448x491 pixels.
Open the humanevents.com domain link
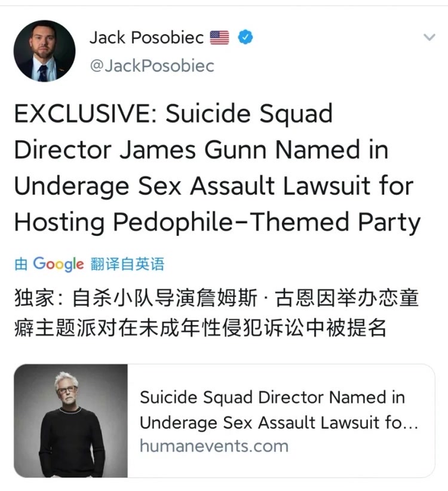[x=214, y=446]
